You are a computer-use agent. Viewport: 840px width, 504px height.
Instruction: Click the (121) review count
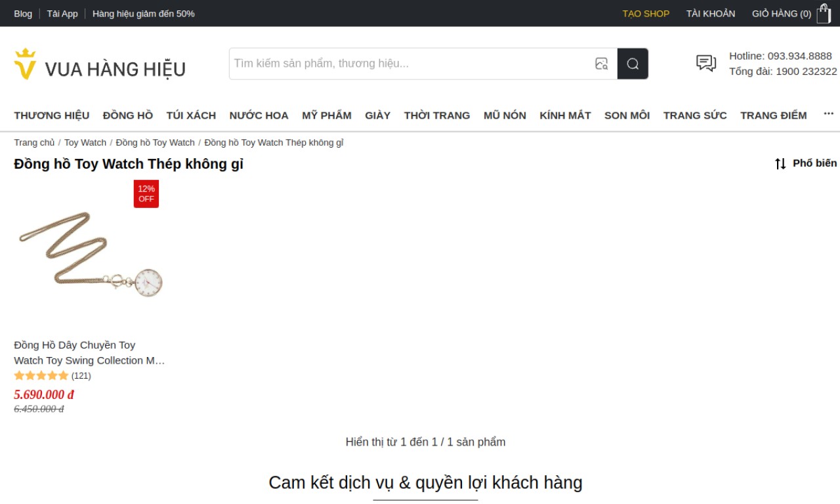point(81,376)
